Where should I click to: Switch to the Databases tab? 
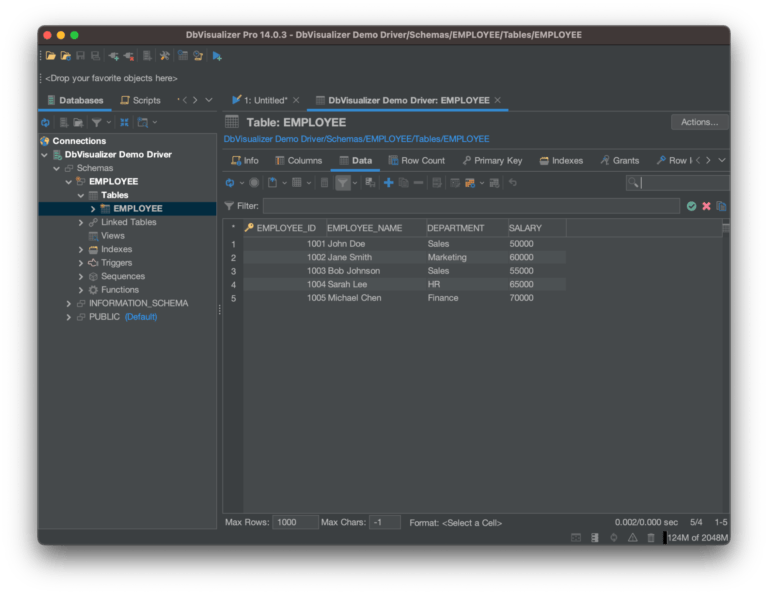75,100
